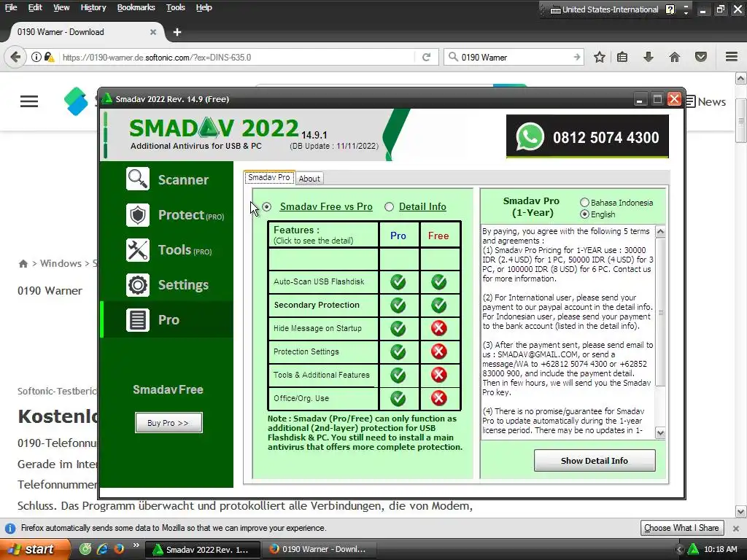Image resolution: width=747 pixels, height=560 pixels.
Task: Click the Buy Pro >> button
Action: click(169, 422)
